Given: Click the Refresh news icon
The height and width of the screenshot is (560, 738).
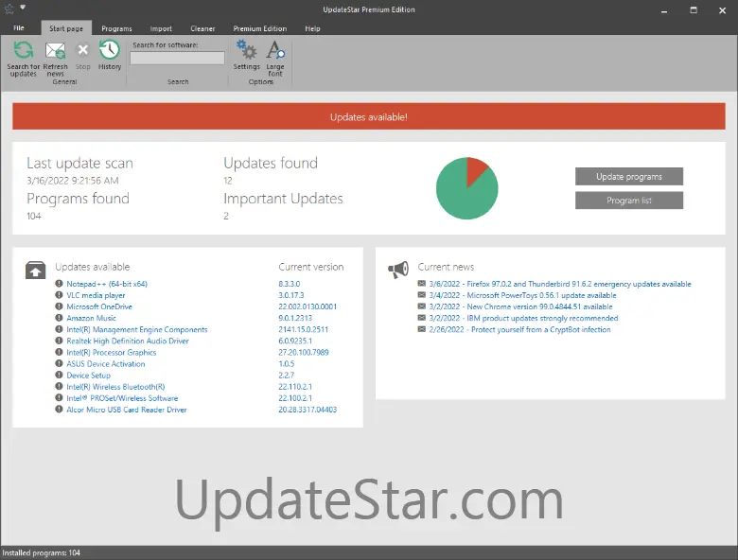Looking at the screenshot, I should point(55,51).
